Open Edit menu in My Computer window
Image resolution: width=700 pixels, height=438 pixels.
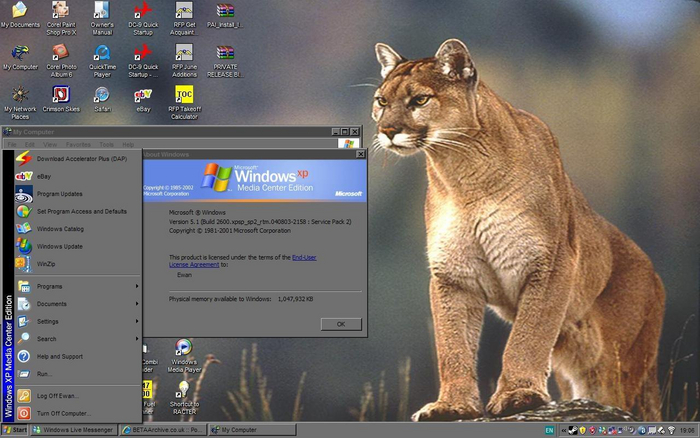coord(29,145)
